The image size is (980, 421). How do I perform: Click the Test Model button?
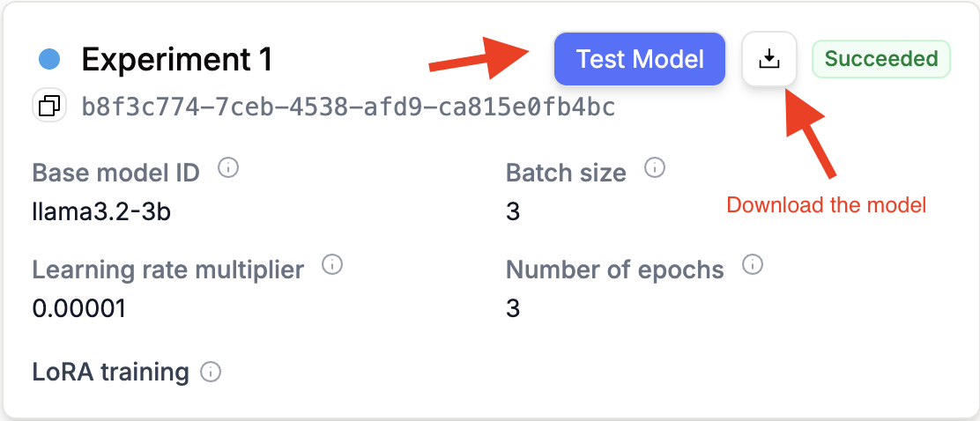[x=639, y=59]
